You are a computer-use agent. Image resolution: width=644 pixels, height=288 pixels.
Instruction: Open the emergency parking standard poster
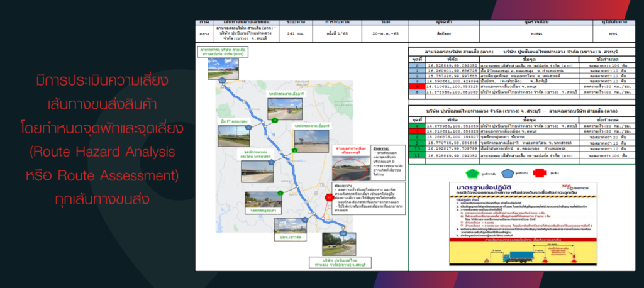pyautogui.click(x=523, y=224)
